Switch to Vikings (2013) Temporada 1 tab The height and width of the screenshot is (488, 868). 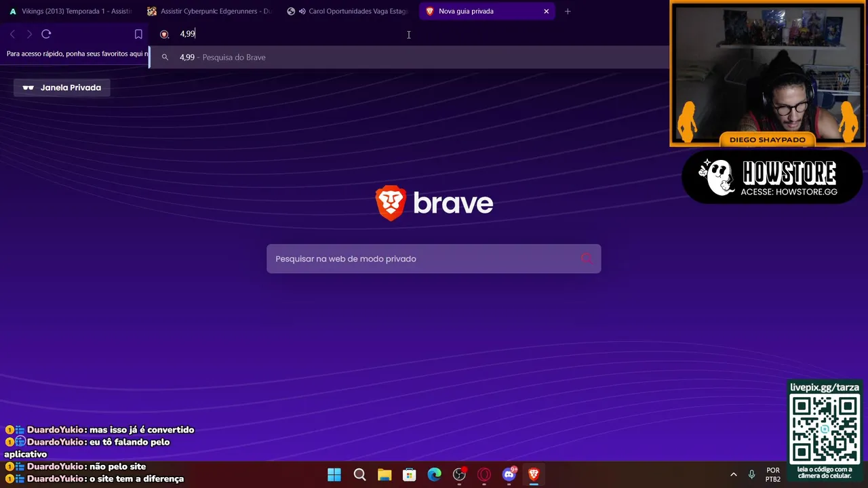(x=70, y=11)
